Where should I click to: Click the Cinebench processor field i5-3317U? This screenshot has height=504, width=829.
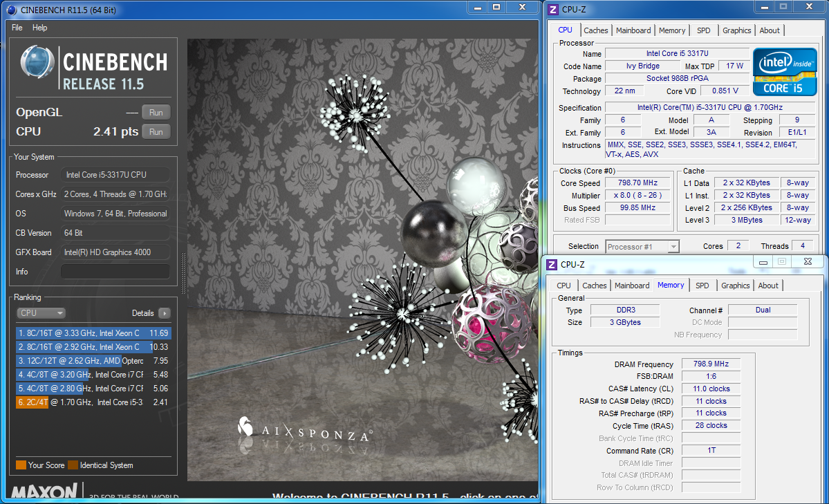[x=115, y=174]
